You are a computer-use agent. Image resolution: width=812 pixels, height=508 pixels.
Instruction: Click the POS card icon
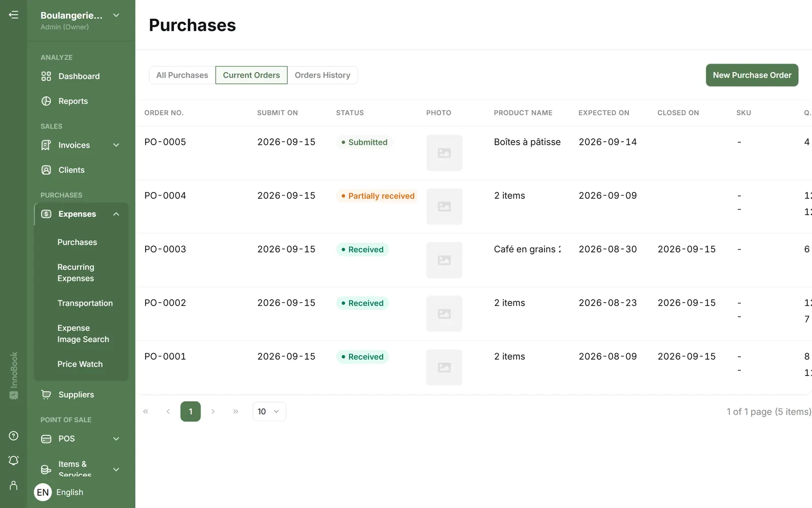(x=46, y=439)
